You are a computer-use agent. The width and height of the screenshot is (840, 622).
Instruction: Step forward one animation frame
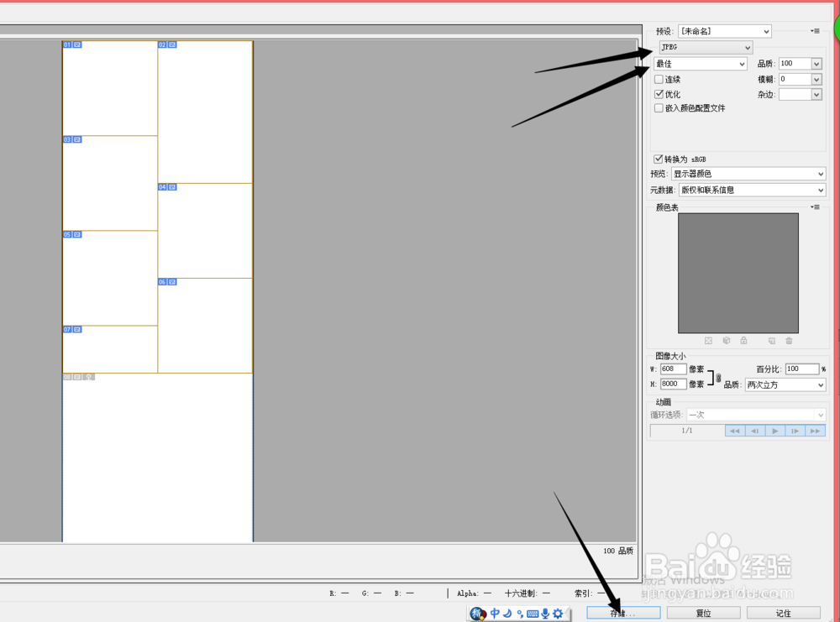[x=795, y=431]
